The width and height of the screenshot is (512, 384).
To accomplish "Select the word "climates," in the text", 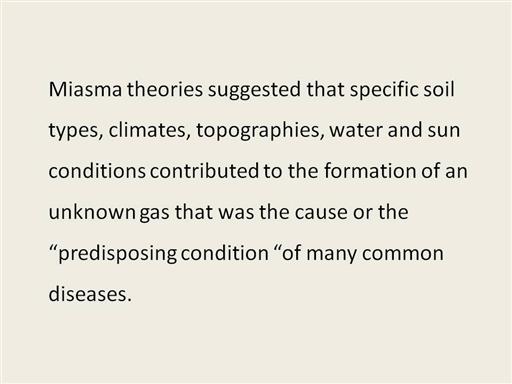I will tap(149, 130).
